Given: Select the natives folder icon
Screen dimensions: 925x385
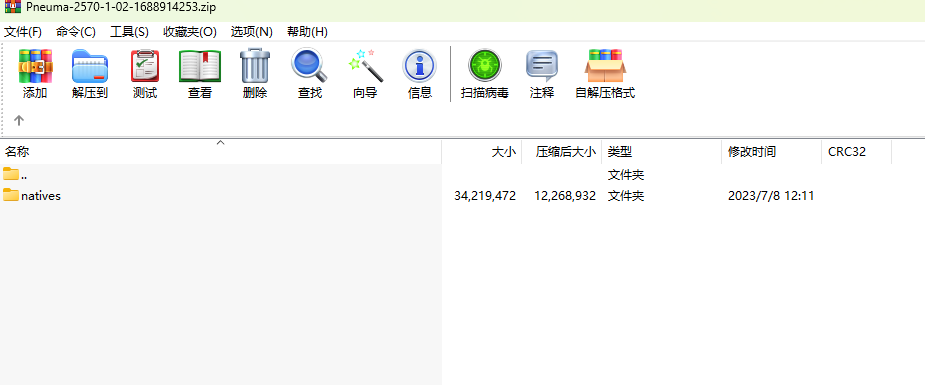Looking at the screenshot, I should [11, 195].
